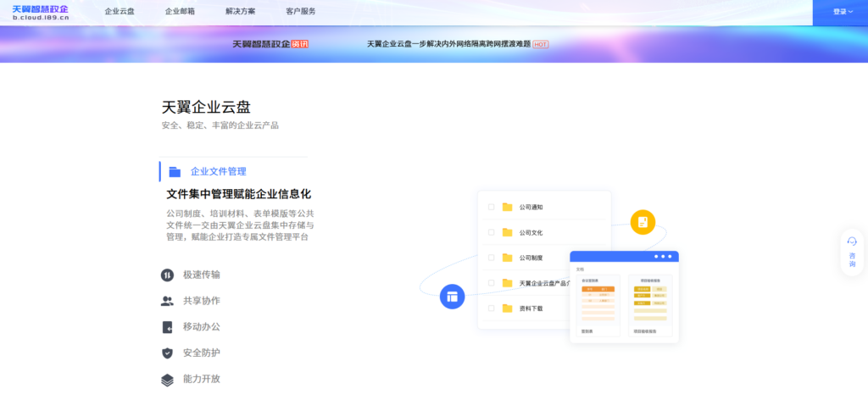Select the 能力开放 feature
This screenshot has width=868, height=411.
point(202,379)
